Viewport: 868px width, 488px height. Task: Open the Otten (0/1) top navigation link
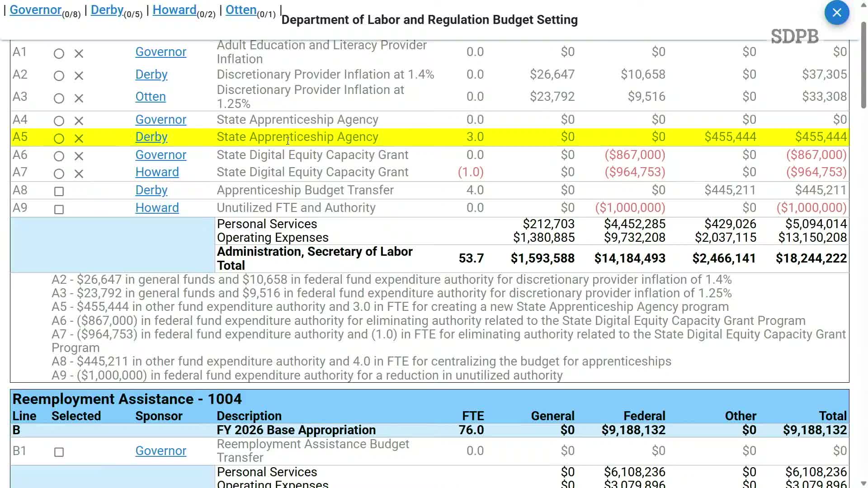tap(241, 10)
